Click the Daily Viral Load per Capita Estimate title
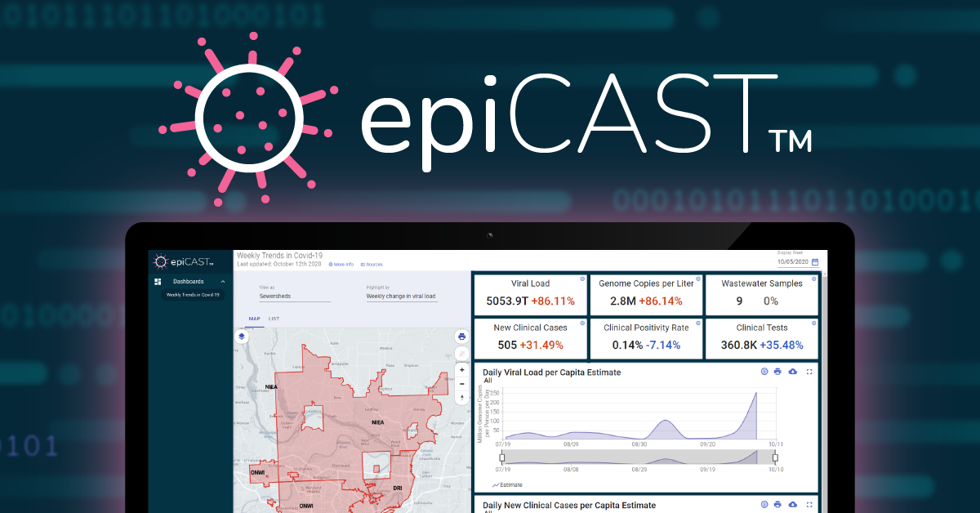Image resolution: width=980 pixels, height=513 pixels. pyautogui.click(x=551, y=372)
